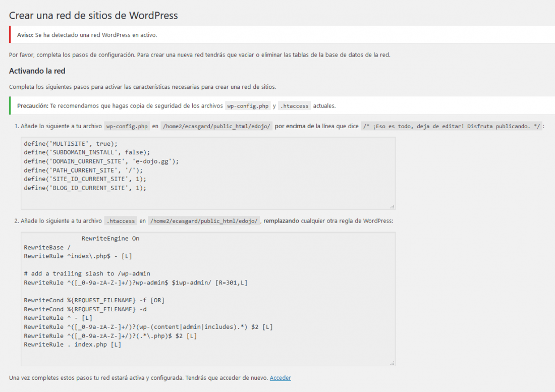
Task: Click the 'Crear una red de sitios de WordPress' heading
Action: (x=93, y=16)
